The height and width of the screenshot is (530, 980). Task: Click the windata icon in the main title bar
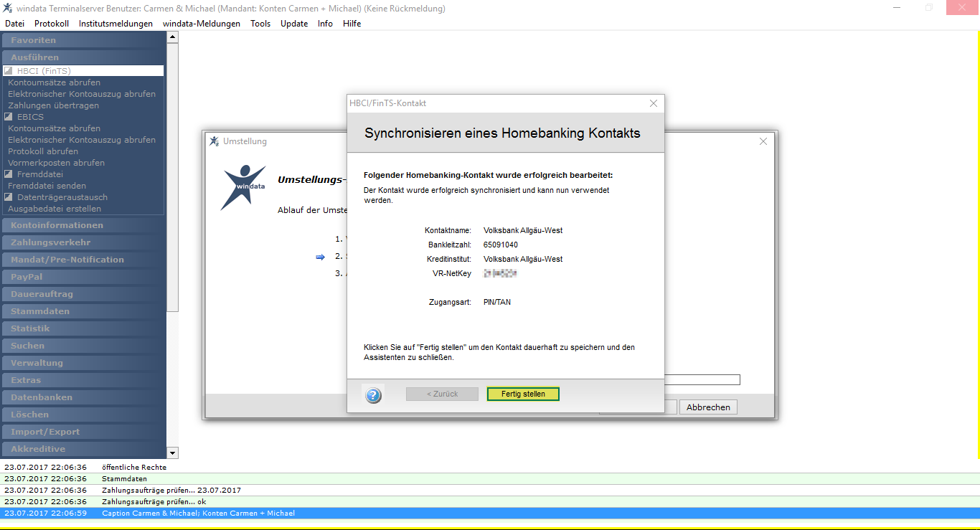7,8
